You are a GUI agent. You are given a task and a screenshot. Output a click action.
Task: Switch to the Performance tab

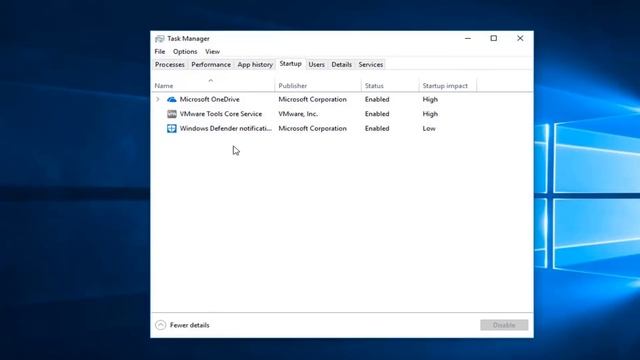(x=211, y=64)
